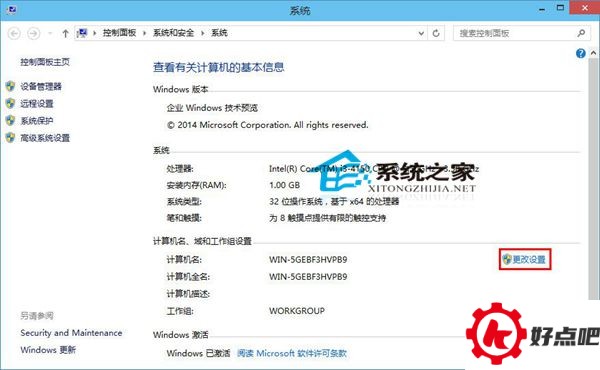Click the shield icon beside 系统保护
The image size is (600, 370).
point(10,121)
